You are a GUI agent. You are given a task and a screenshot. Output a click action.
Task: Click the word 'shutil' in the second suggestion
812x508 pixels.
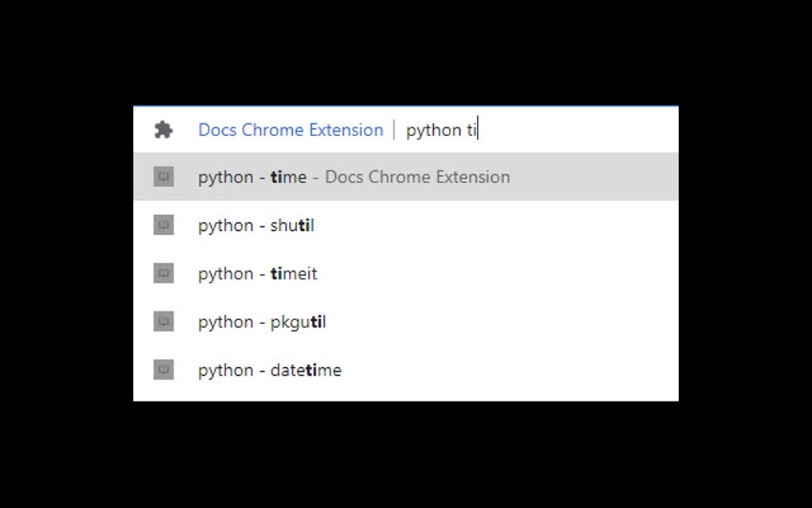click(x=292, y=225)
